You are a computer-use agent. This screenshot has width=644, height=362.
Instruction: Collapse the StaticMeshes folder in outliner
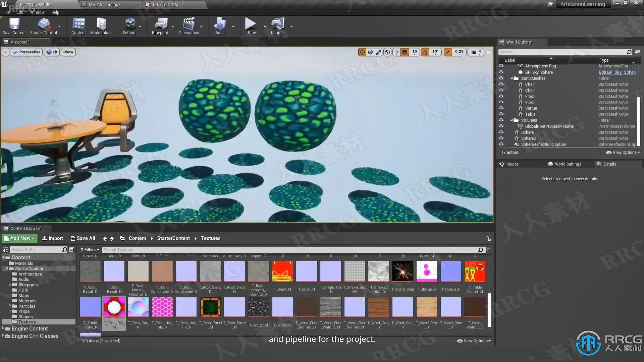click(512, 78)
